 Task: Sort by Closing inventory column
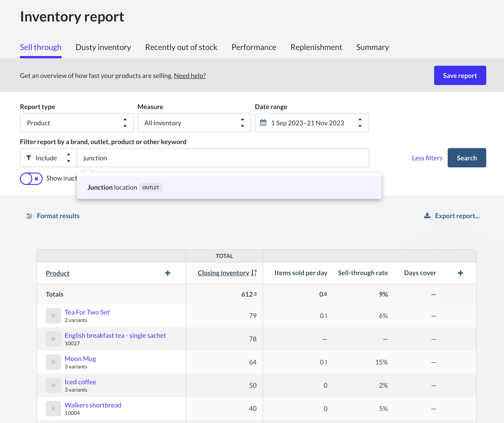[x=224, y=273]
